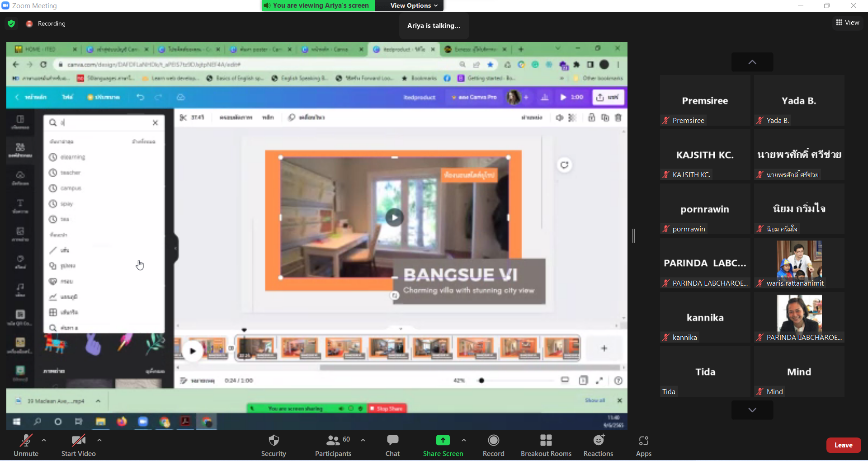
Task: Open the Uploads tab in Canva sidebar
Action: click(x=20, y=178)
